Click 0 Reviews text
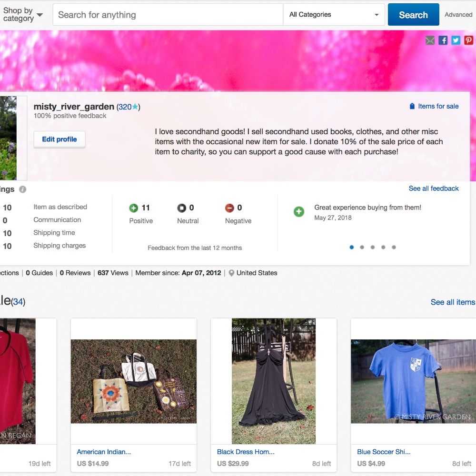This screenshot has width=476, height=476. click(x=75, y=273)
